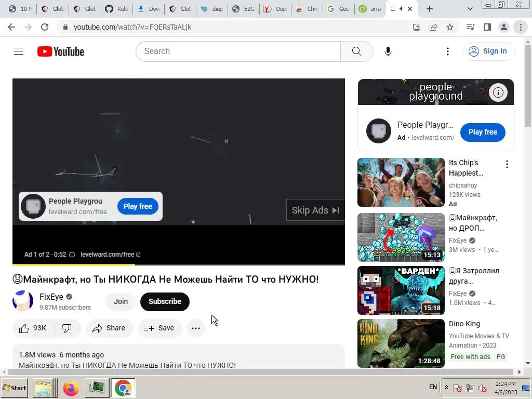Open the ВАРДЕН 15:18 video thumbnail

coord(401,290)
